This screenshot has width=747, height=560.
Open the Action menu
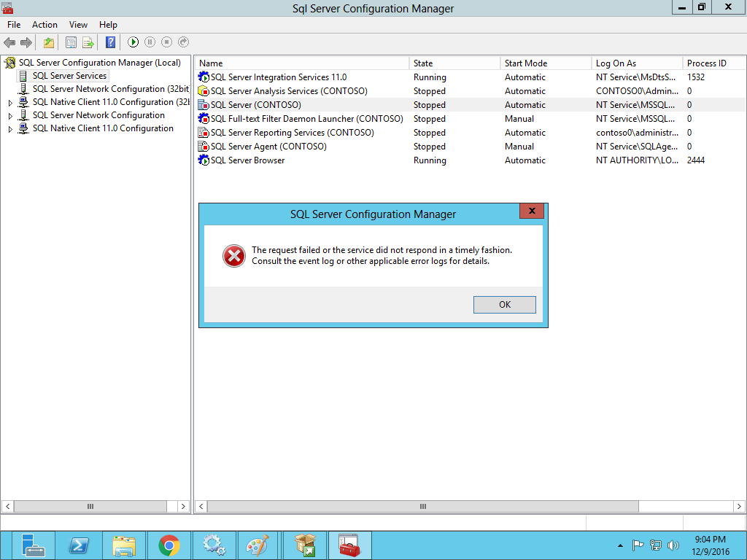[x=44, y=24]
